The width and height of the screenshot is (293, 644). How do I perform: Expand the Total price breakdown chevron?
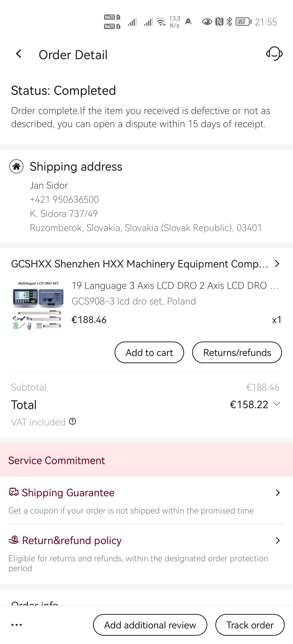[276, 404]
